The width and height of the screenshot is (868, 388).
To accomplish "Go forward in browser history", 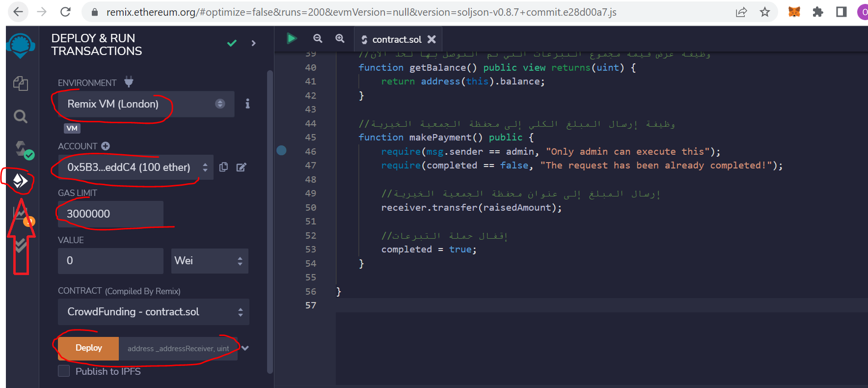I will 42,12.
